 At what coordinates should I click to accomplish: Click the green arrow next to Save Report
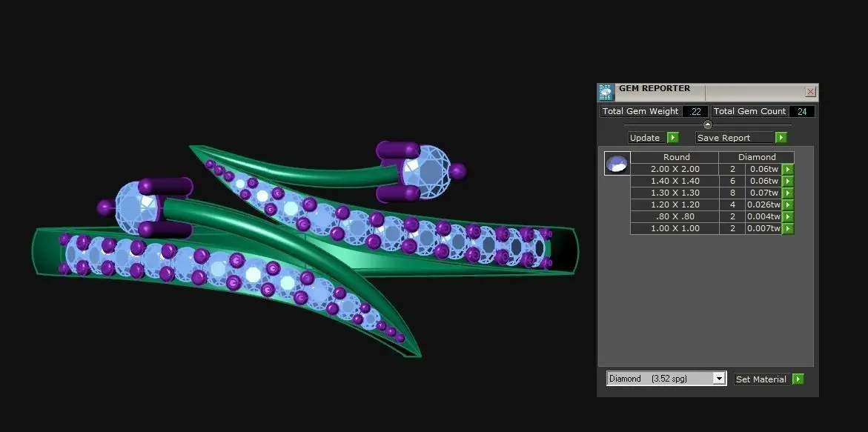click(x=781, y=138)
